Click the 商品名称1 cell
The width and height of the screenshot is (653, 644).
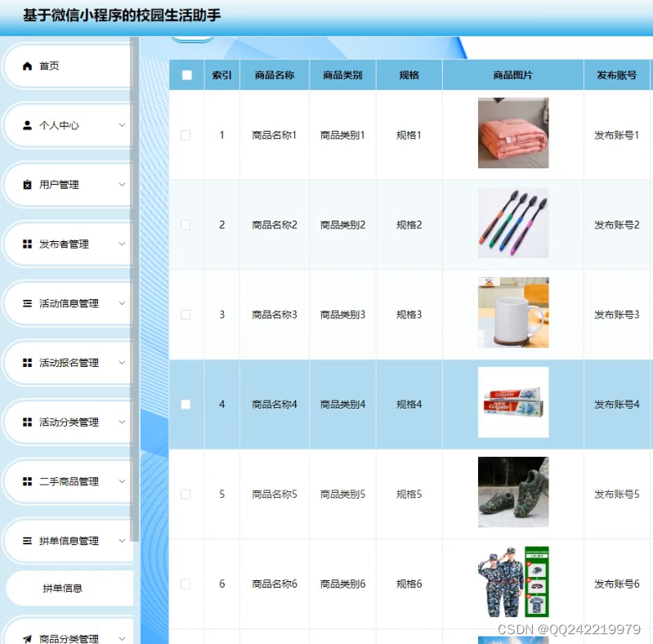pos(274,135)
